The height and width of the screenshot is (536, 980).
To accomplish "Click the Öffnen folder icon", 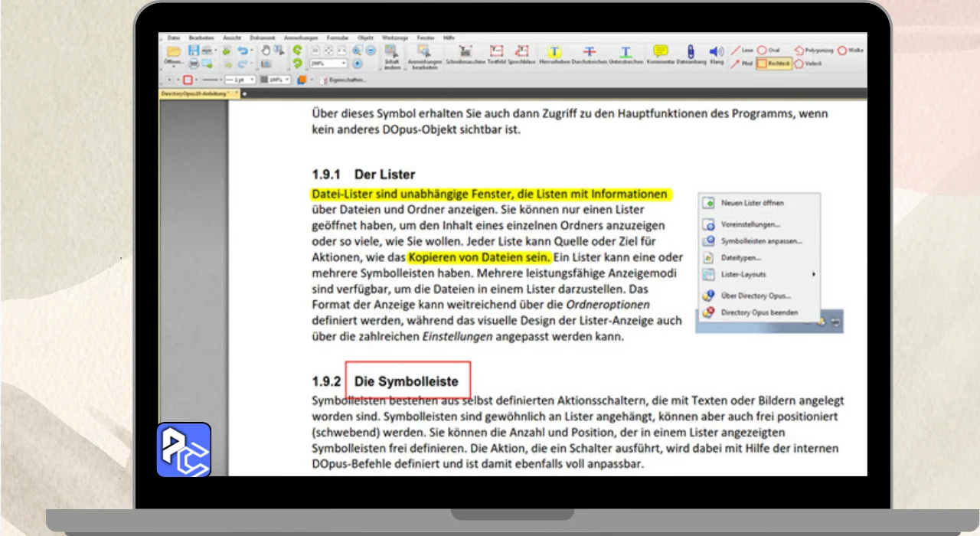I will tap(173, 52).
